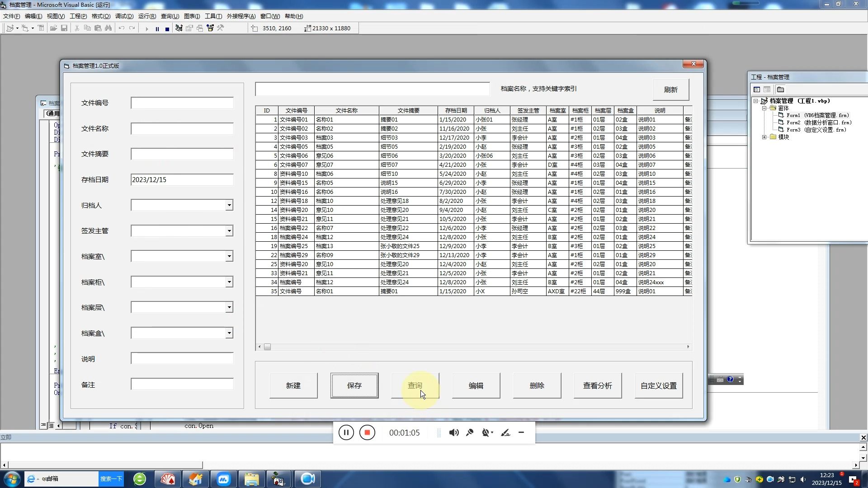Viewport: 868px width, 488px height.
Task: Stop the screen recording
Action: 367,432
